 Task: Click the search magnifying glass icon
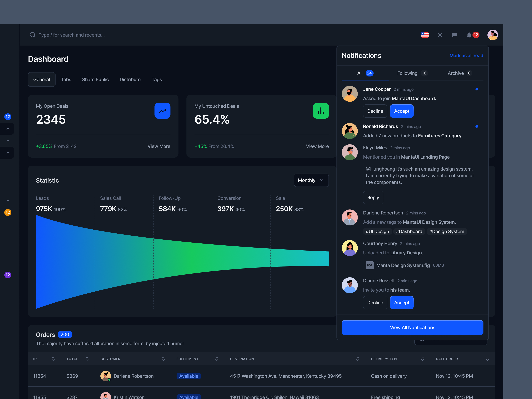click(x=33, y=35)
